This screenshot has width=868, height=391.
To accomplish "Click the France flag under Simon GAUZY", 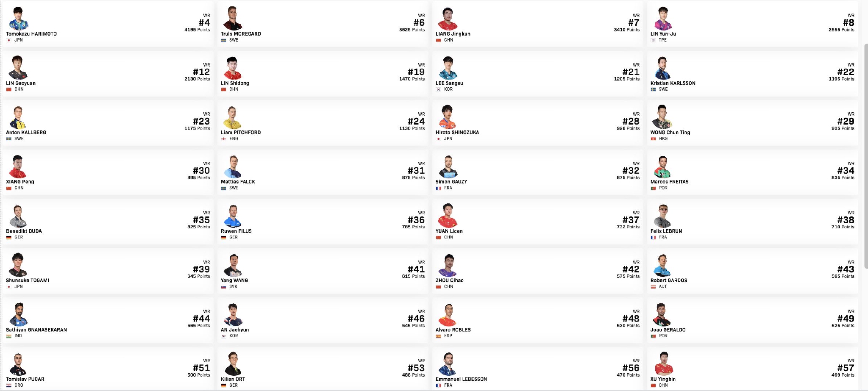I will (438, 188).
